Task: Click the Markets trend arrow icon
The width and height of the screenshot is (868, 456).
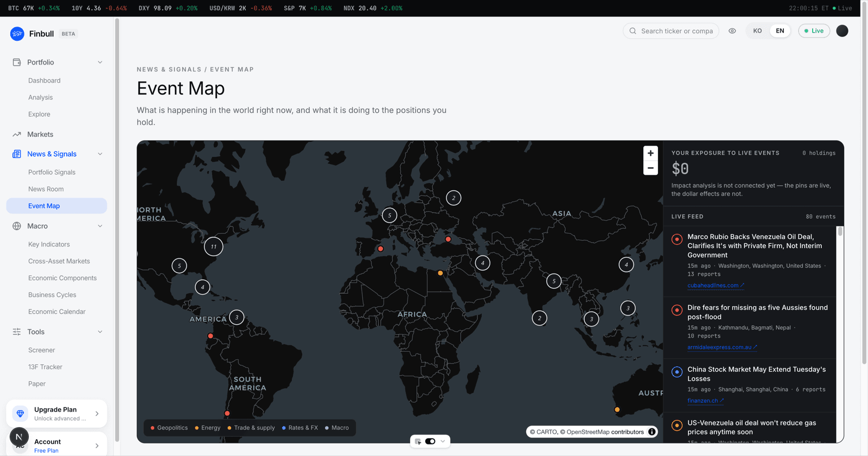Action: click(17, 135)
